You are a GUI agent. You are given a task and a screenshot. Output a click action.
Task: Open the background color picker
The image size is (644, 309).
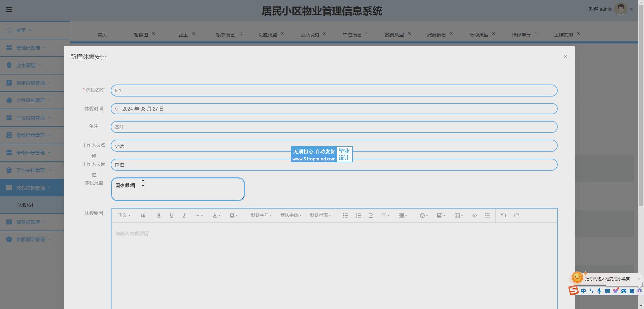point(234,216)
